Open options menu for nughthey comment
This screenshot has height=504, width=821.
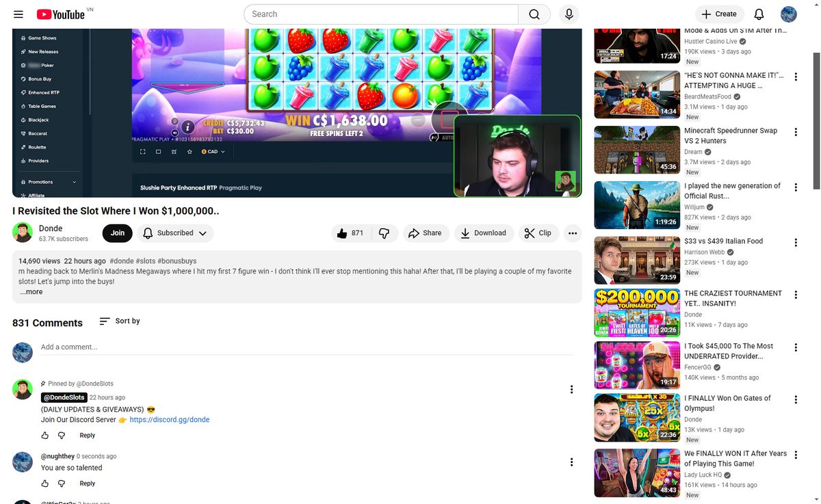[x=572, y=462]
